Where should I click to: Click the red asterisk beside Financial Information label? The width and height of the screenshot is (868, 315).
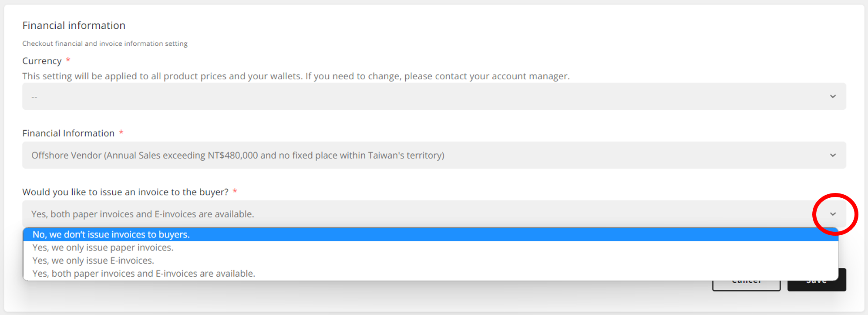121,132
